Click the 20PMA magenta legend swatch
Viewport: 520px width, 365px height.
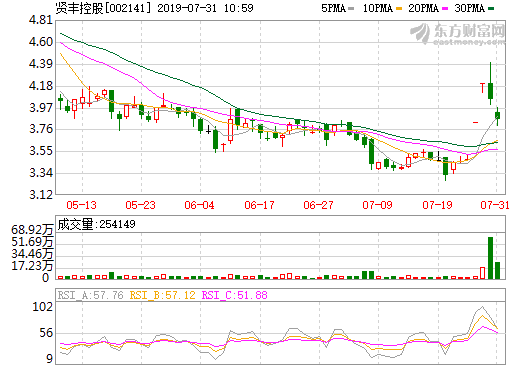[445, 8]
